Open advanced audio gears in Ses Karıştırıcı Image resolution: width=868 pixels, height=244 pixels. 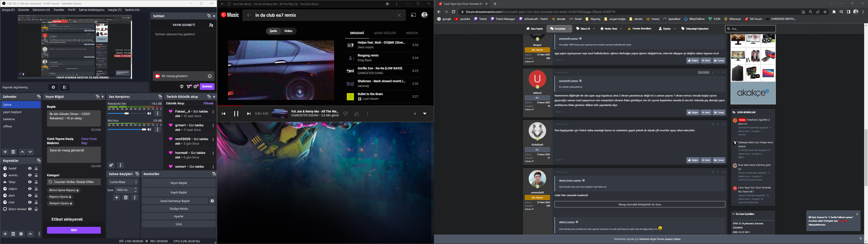click(x=111, y=165)
